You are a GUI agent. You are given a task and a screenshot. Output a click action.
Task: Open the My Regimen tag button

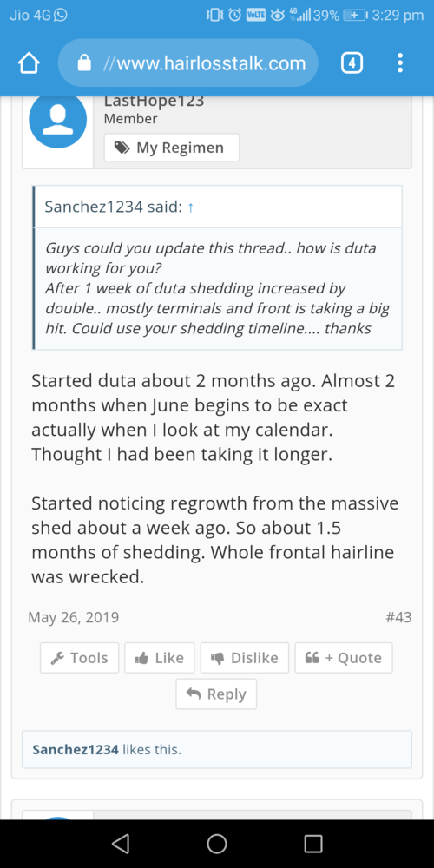click(172, 148)
